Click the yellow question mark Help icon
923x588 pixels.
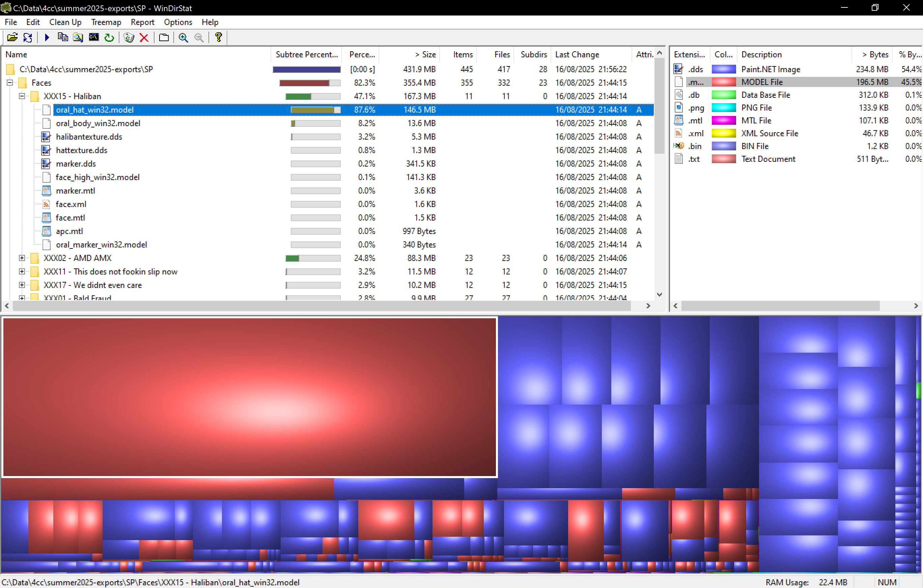tap(219, 37)
